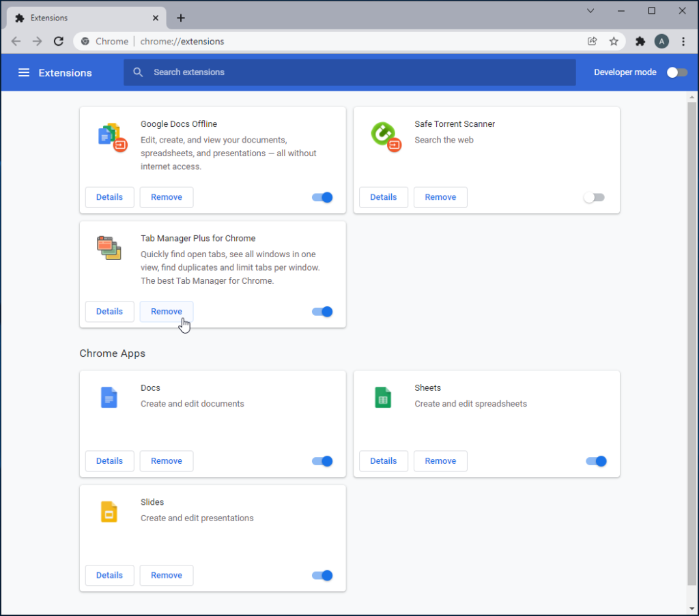Open a new browser tab
The height and width of the screenshot is (616, 699).
click(180, 18)
